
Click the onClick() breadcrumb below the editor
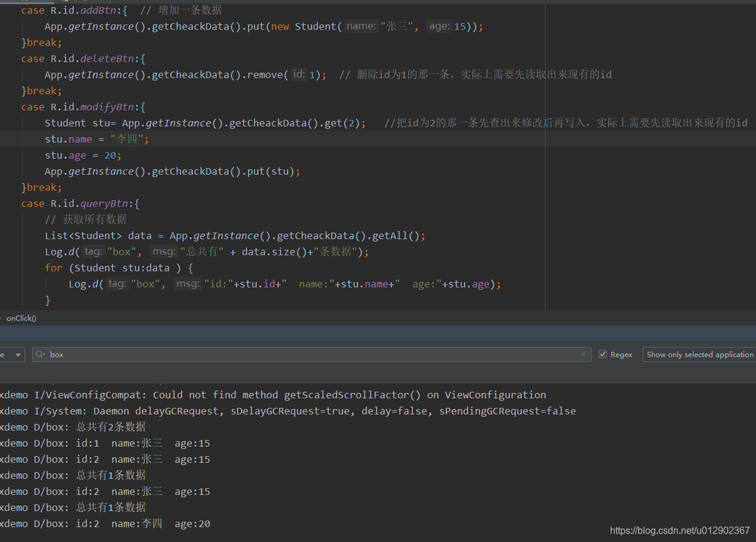coord(21,318)
